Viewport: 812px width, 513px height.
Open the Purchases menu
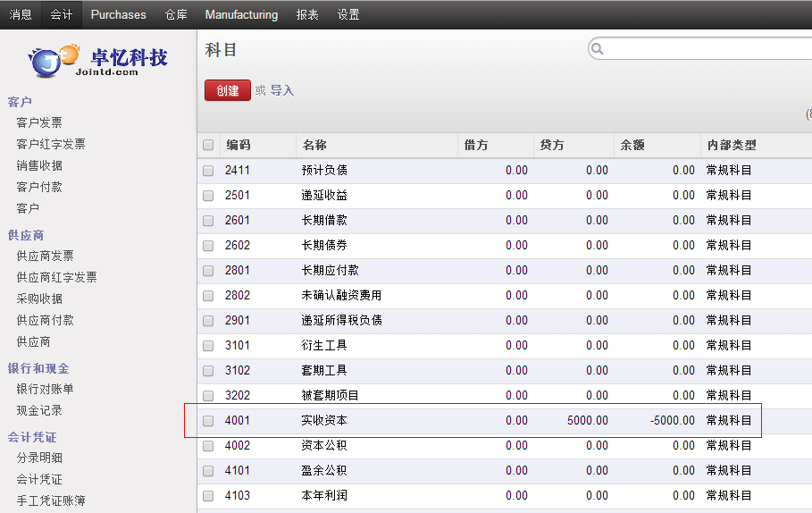[118, 14]
